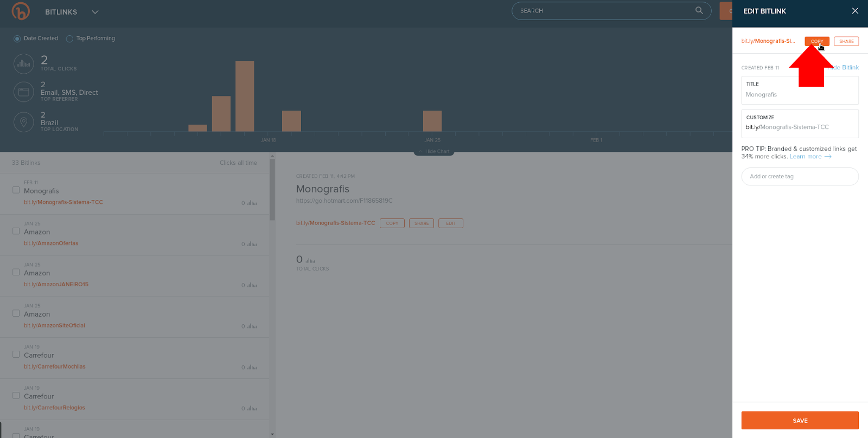Click clicks chart icon for AmazonSiteOficial row
This screenshot has width=868, height=438.
[x=252, y=326]
